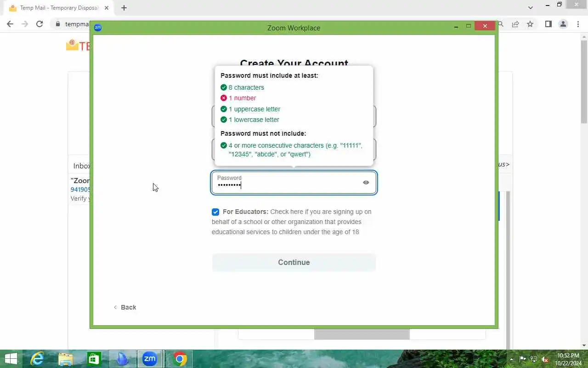
Task: Open taskbar clock showing 10:52 PM
Action: (568, 359)
